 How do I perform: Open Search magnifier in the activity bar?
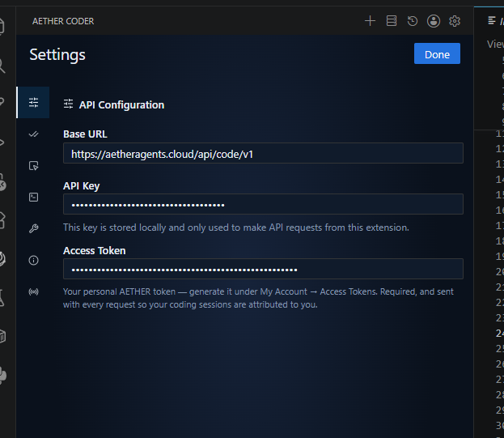coord(2,66)
